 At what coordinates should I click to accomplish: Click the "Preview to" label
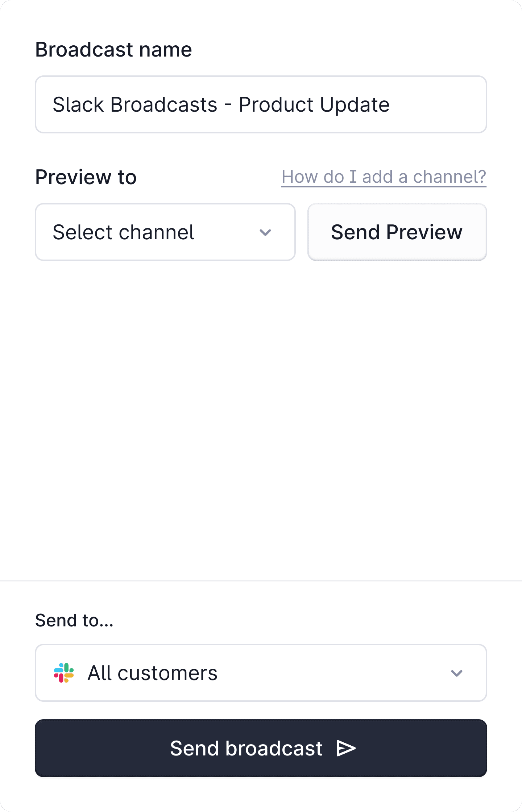(x=86, y=177)
